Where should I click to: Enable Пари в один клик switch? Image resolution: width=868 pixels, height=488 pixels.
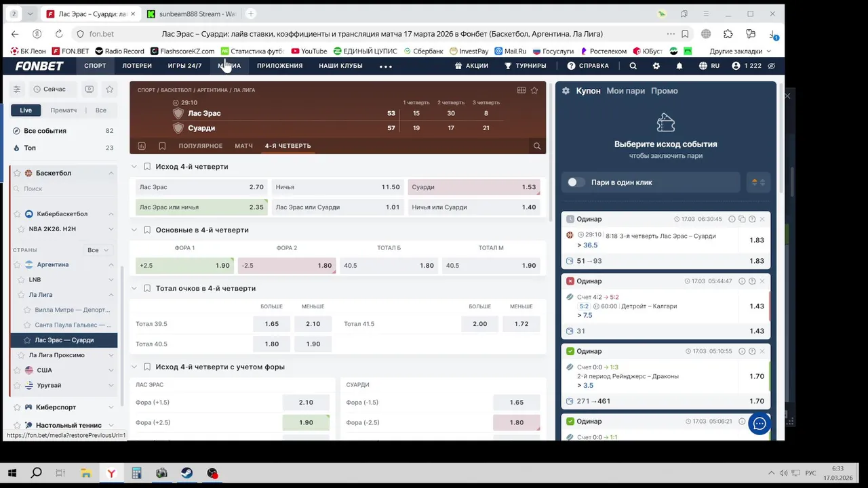(576, 182)
